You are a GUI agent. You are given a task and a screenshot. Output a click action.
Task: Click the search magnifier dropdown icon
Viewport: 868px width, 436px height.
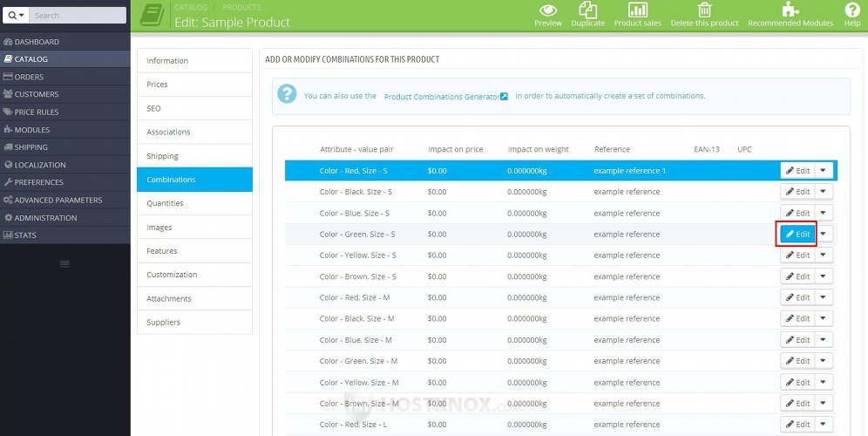point(17,16)
